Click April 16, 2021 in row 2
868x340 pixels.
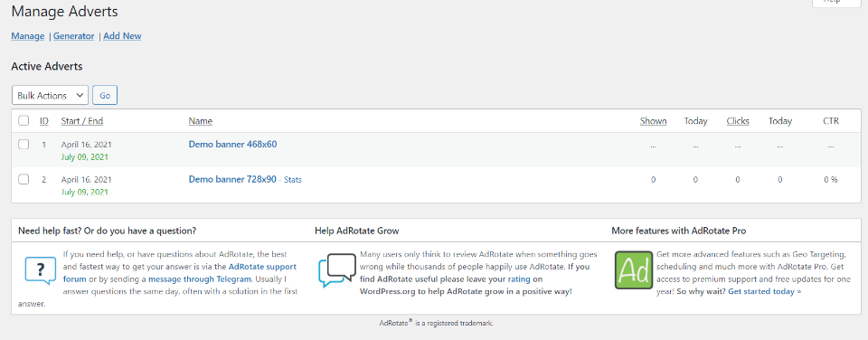point(87,179)
